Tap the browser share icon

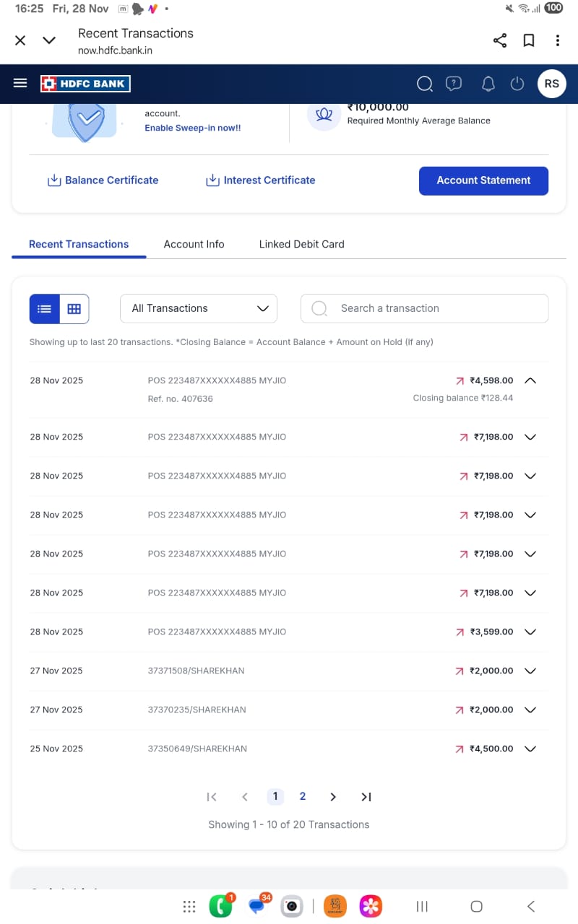[500, 40]
